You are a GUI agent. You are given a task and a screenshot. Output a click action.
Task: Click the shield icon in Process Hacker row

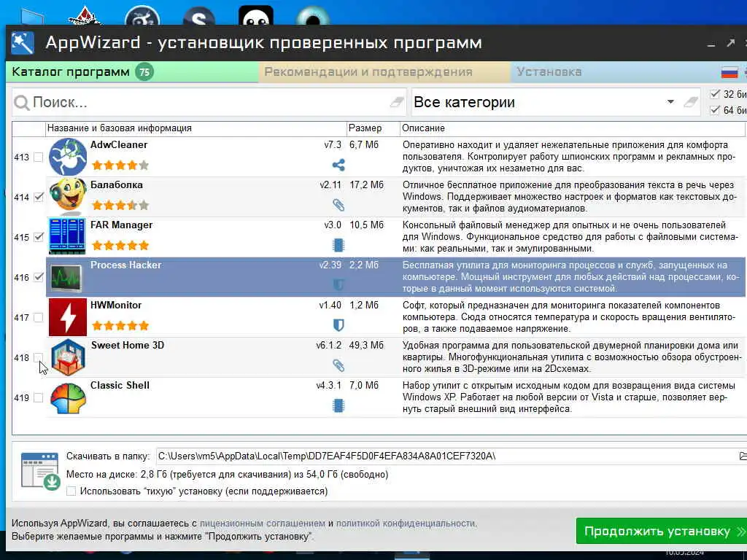[338, 285]
